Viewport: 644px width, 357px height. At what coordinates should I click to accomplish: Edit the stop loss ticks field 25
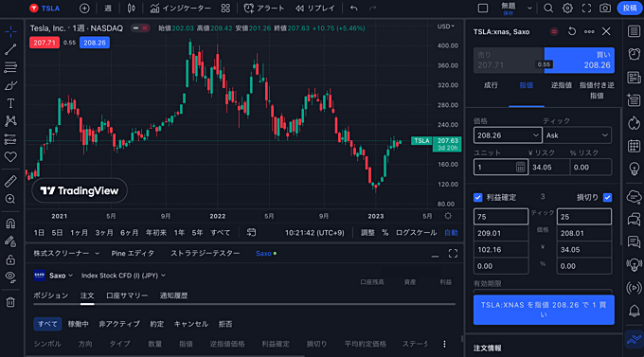point(584,217)
